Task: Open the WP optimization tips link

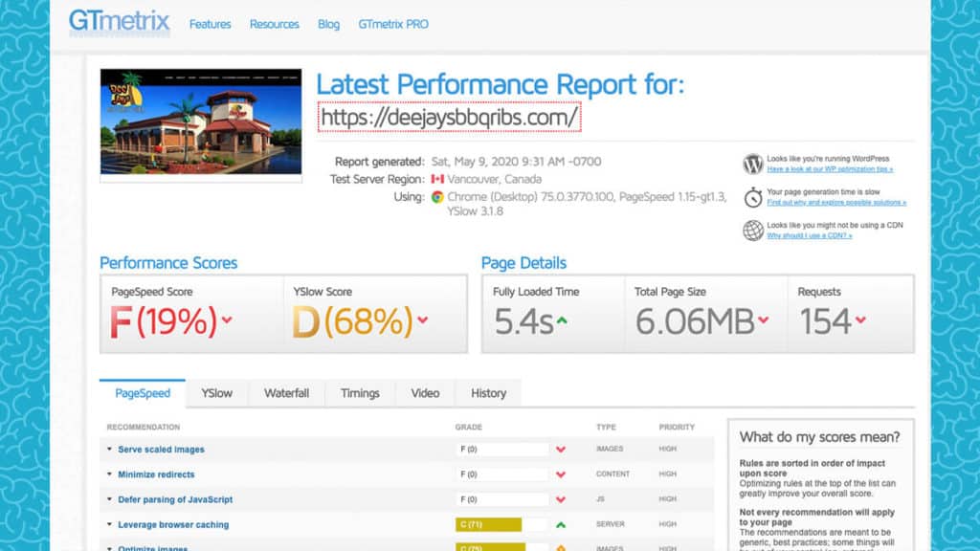Action: [830, 169]
